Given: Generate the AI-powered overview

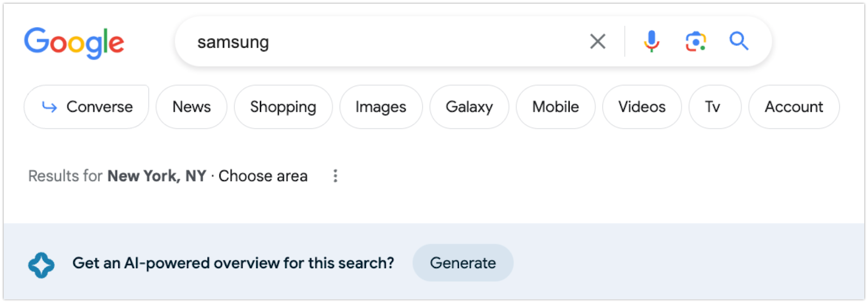Looking at the screenshot, I should [x=463, y=263].
